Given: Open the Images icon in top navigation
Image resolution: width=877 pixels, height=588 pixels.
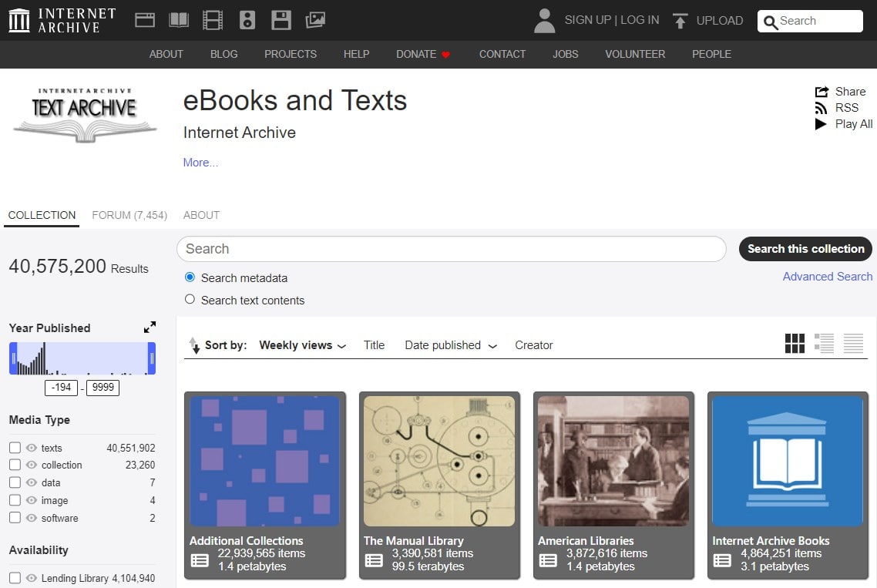Looking at the screenshot, I should pos(315,20).
